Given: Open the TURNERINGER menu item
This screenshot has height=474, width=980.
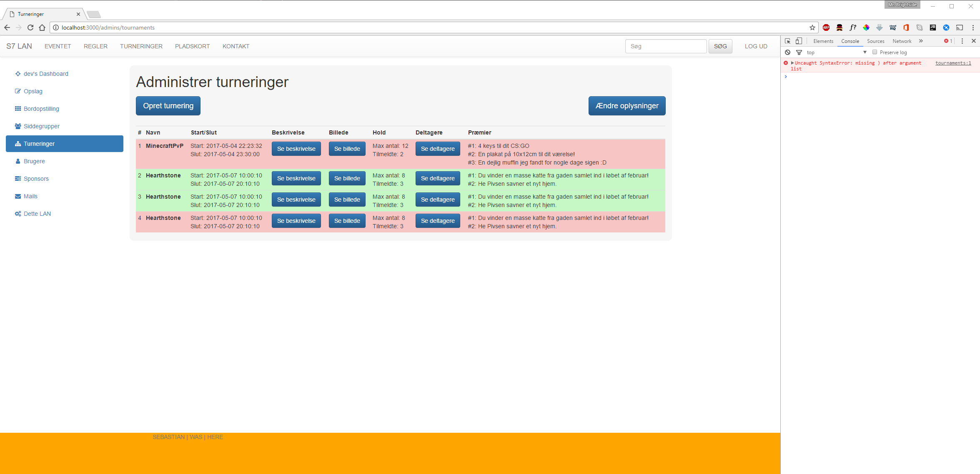Looking at the screenshot, I should click(x=141, y=46).
